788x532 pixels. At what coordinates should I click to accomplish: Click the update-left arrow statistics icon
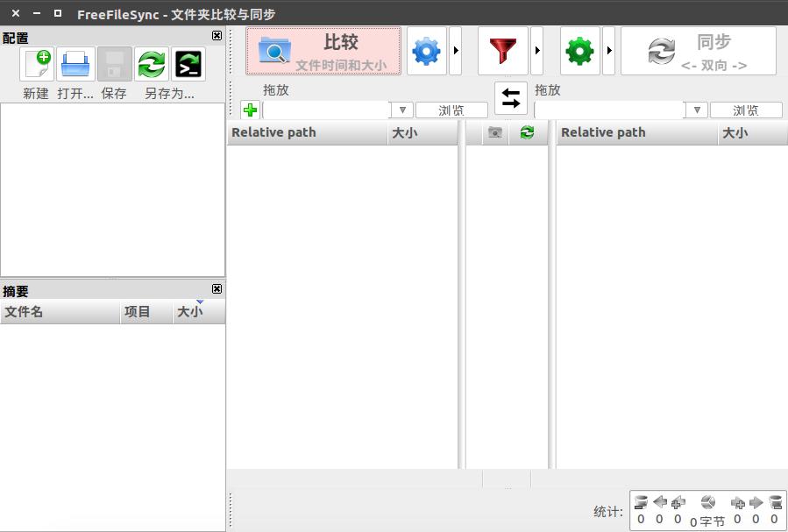[x=659, y=502]
